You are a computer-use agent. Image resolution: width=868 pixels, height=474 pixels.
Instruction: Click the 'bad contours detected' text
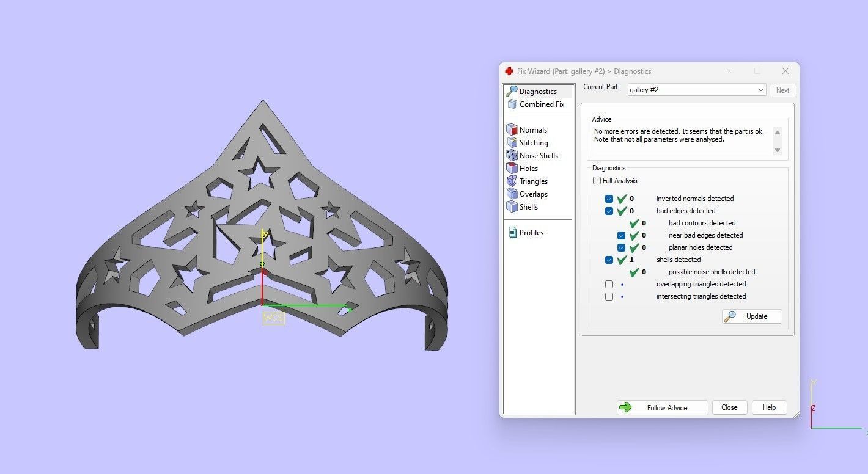702,223
